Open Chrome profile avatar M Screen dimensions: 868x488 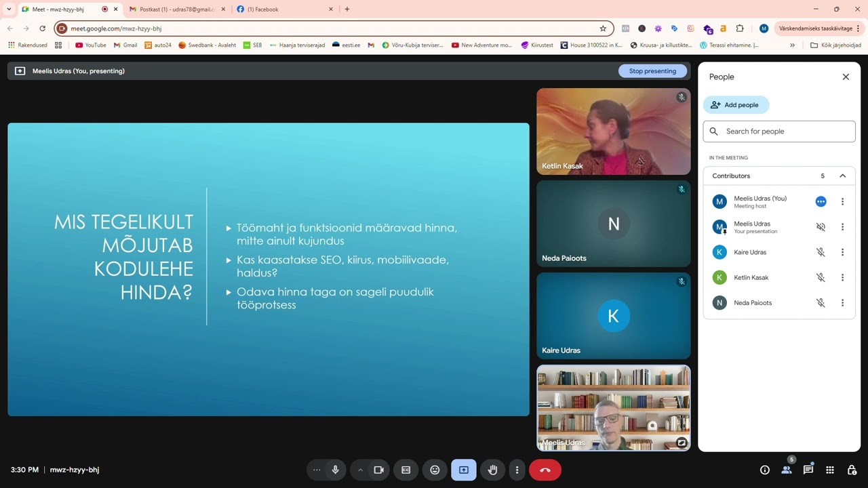[x=764, y=28]
